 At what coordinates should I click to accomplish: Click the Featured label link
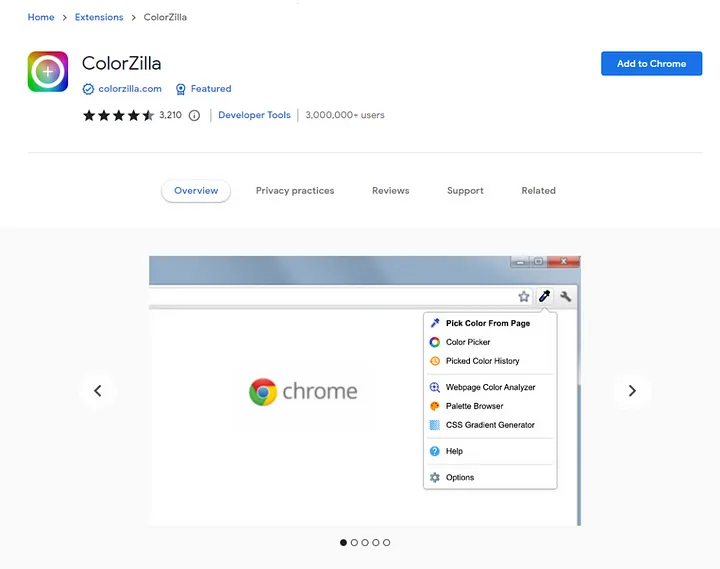pyautogui.click(x=211, y=89)
